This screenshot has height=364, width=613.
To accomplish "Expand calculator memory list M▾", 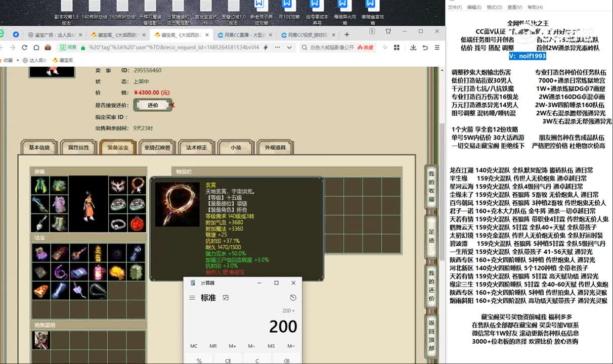I will [x=291, y=346].
